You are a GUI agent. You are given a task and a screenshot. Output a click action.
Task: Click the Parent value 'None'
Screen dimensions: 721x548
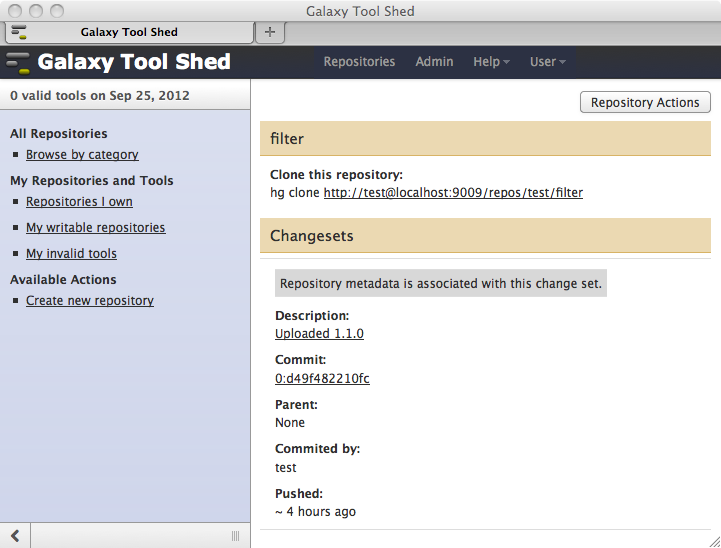tap(290, 422)
